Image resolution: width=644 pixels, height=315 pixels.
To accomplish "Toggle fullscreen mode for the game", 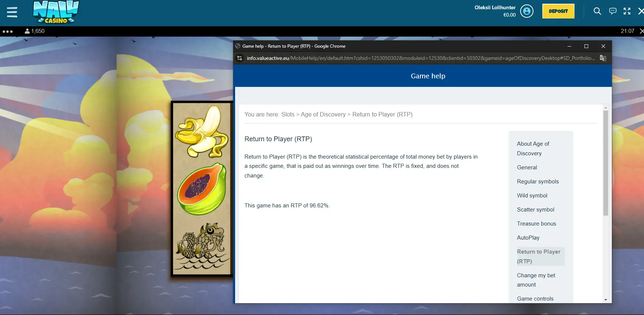I will [627, 11].
